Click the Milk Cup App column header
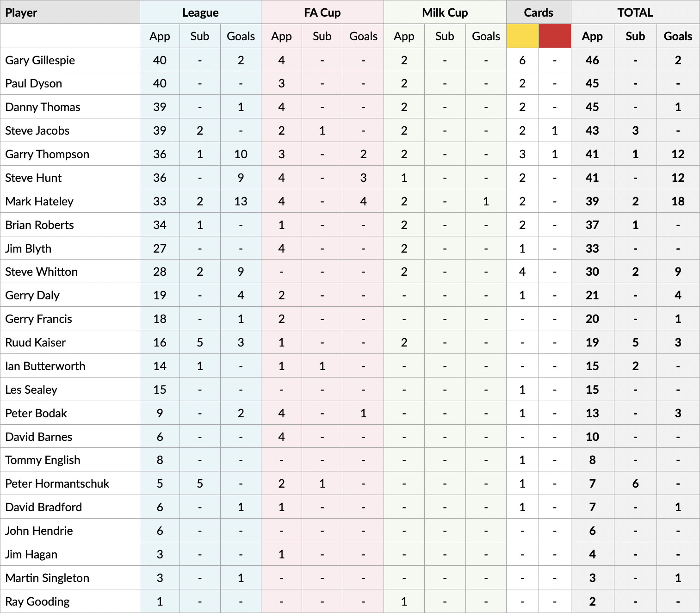The width and height of the screenshot is (700, 613). coord(404,36)
